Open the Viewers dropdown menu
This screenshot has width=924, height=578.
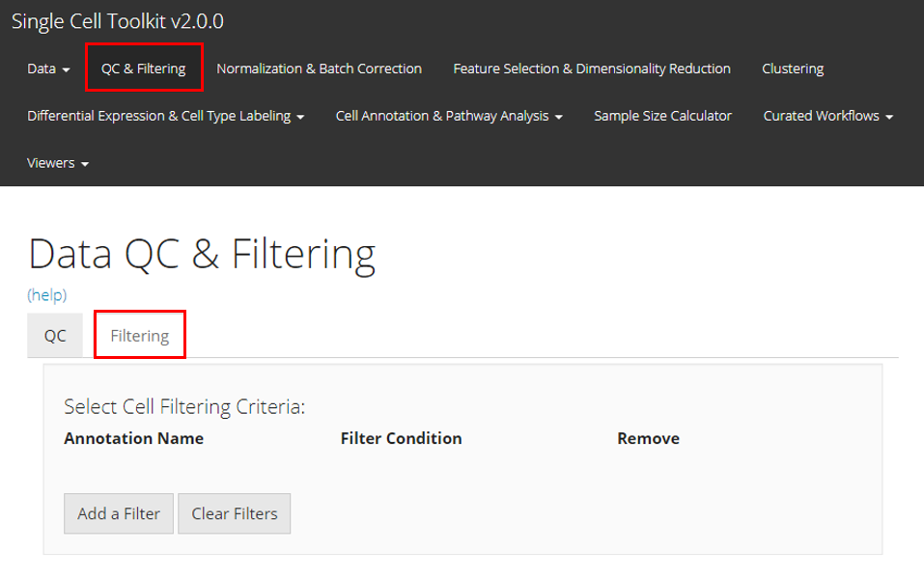pyautogui.click(x=58, y=163)
